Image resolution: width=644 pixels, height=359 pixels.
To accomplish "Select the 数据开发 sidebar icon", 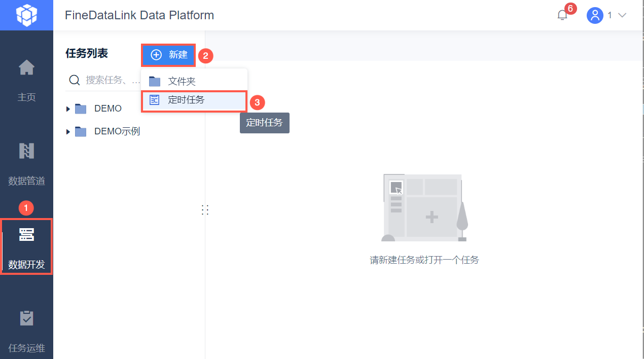I will 26,234.
